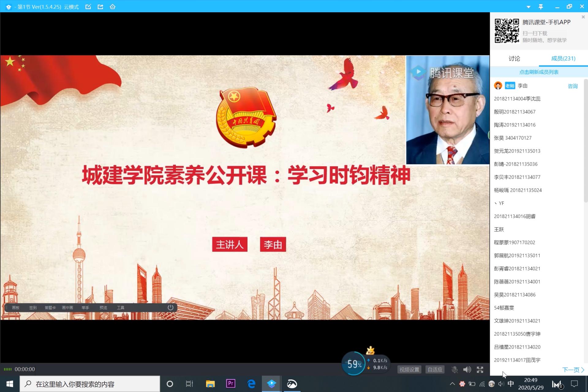Close the QR code app promo banner
Viewport: 588px width, 392px height.
click(583, 17)
